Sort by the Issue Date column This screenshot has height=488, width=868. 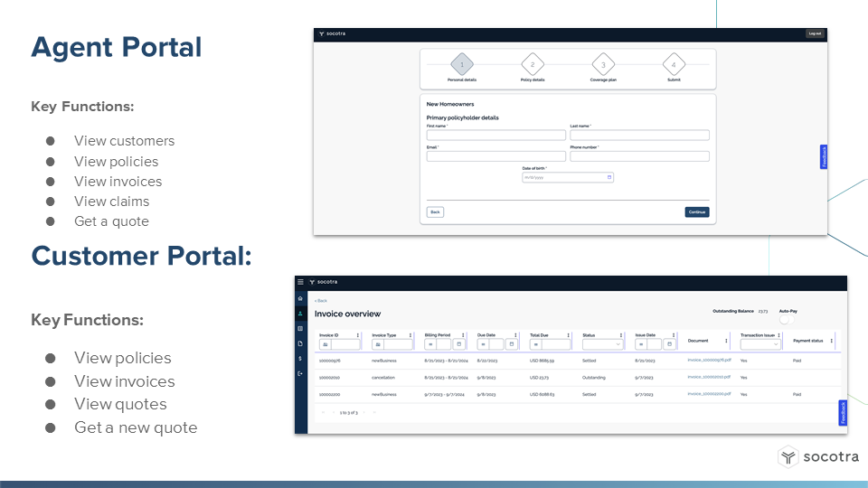(x=673, y=335)
